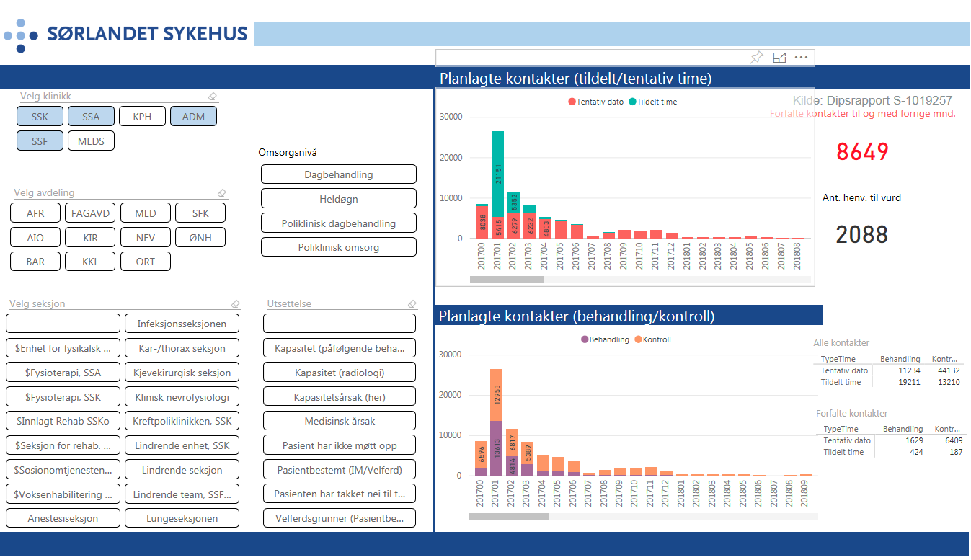
Task: Filter by ØNH department
Action: [200, 237]
